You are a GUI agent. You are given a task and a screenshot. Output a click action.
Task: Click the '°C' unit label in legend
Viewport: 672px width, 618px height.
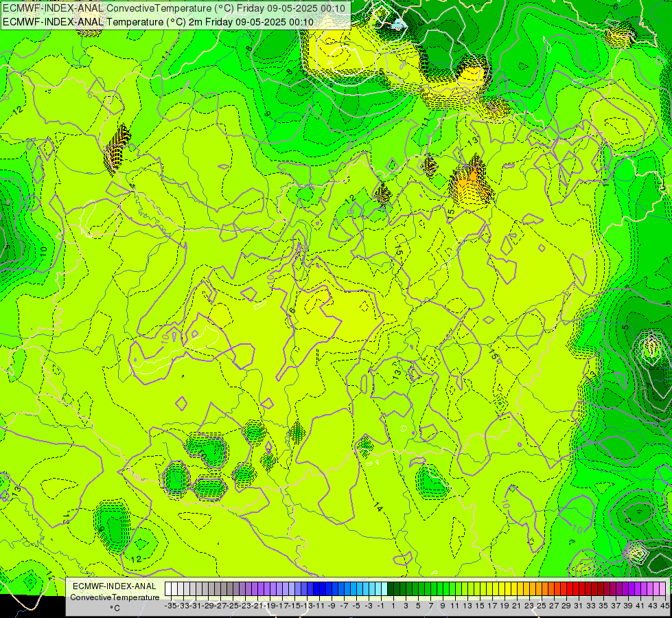[115, 608]
